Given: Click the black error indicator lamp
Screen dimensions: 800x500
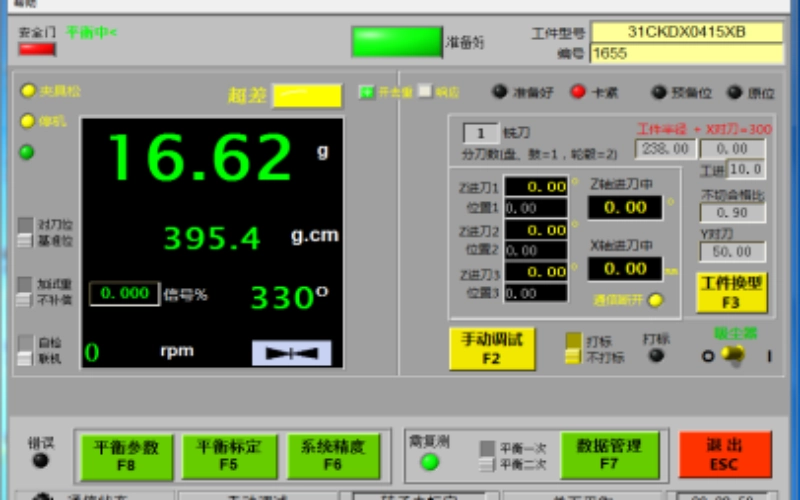Looking at the screenshot, I should point(40,461).
